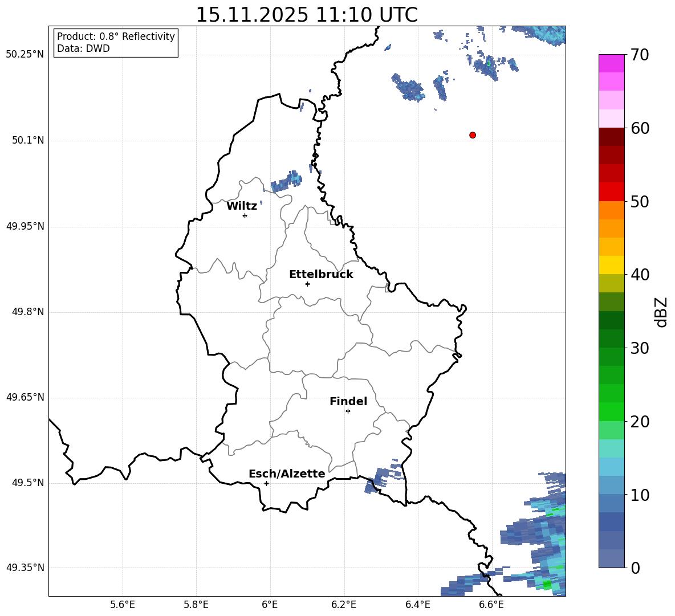Click the 10 label on the colorbar
The height and width of the screenshot is (616, 675).
click(x=640, y=495)
